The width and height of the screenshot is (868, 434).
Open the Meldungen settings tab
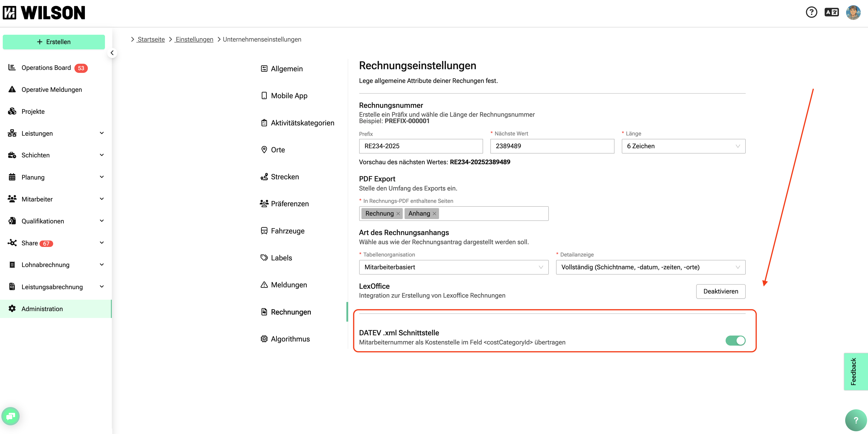pyautogui.click(x=284, y=285)
